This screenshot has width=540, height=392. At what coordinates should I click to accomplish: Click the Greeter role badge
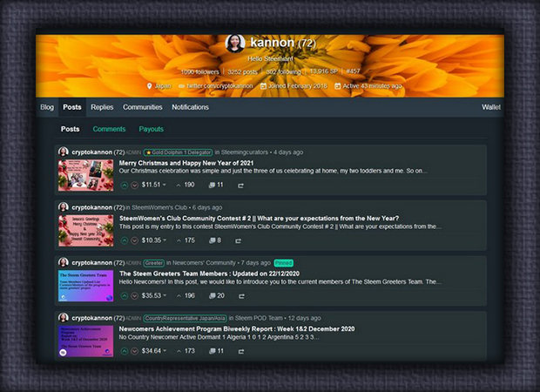153,263
